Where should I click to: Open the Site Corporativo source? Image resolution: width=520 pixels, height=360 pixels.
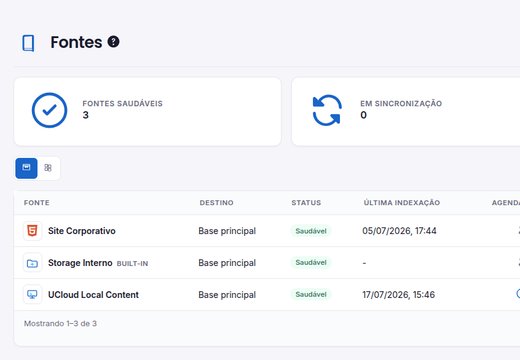click(82, 231)
